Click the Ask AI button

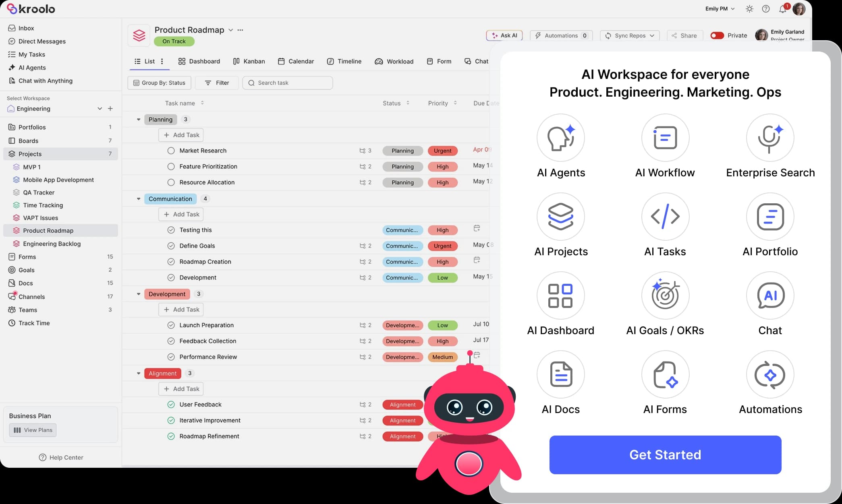(504, 35)
